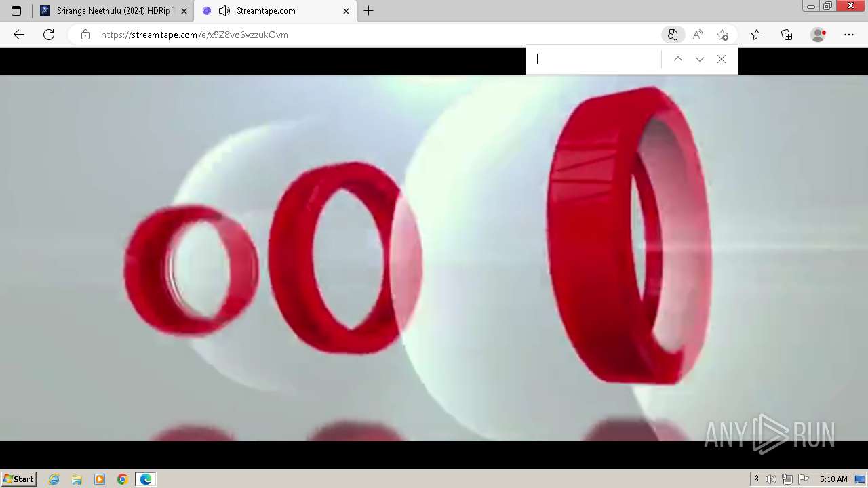Image resolution: width=868 pixels, height=488 pixels.
Task: Close the Sriranga Neethulu tab
Action: pyautogui.click(x=184, y=11)
